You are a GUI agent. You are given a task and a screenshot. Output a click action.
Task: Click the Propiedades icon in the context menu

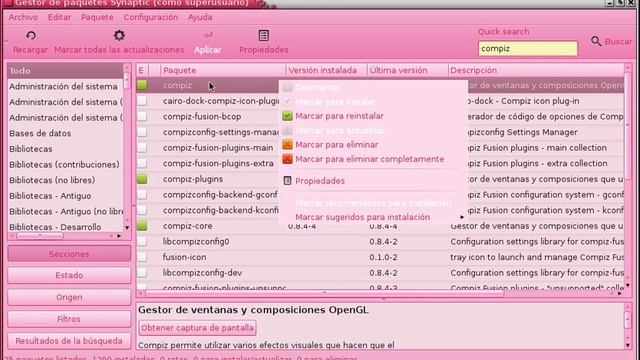(x=287, y=180)
